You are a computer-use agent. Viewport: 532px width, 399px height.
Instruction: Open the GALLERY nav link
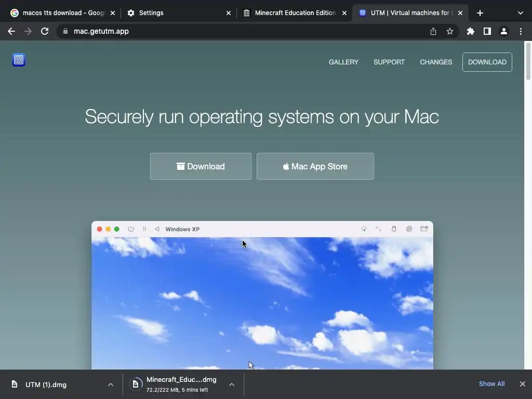tap(343, 62)
